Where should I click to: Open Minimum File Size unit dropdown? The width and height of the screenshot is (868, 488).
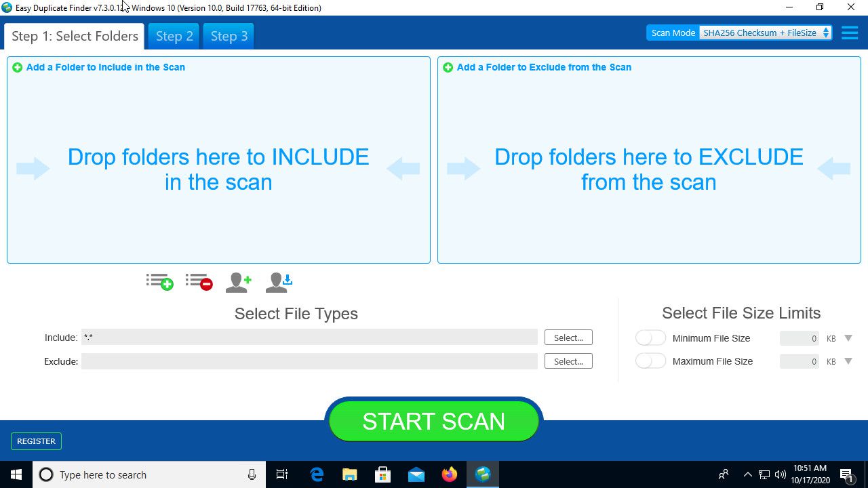point(848,338)
